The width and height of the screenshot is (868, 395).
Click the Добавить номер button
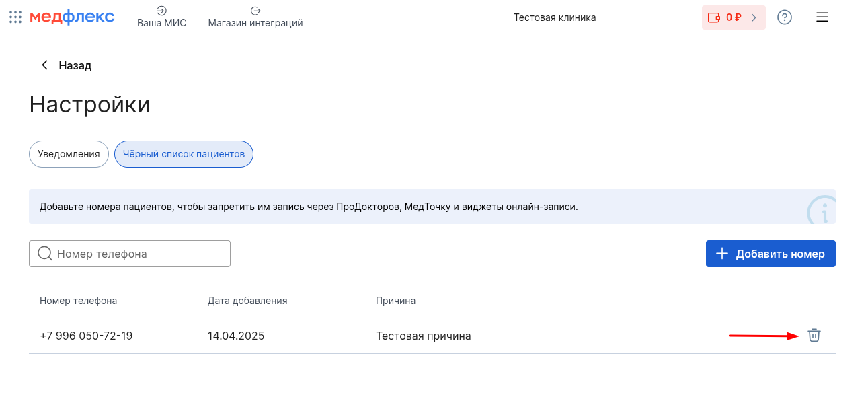click(x=771, y=254)
